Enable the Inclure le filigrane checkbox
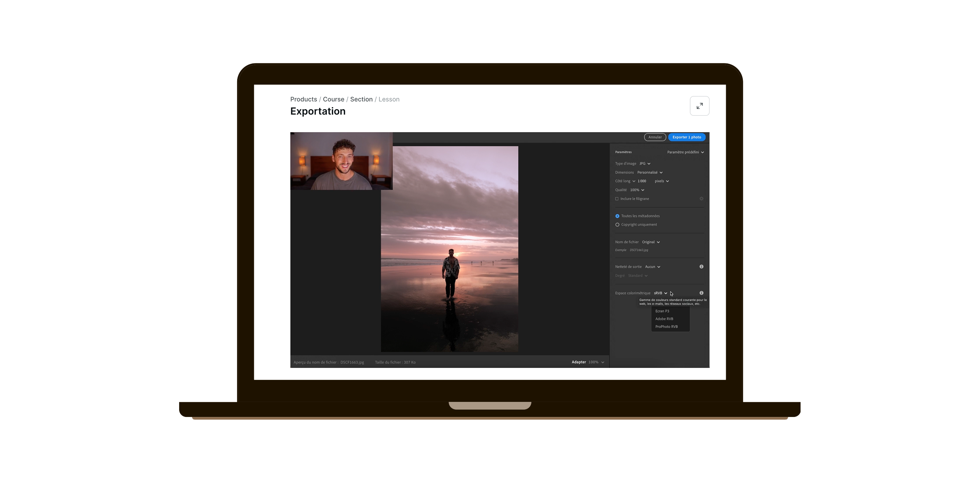980x483 pixels. coord(617,198)
